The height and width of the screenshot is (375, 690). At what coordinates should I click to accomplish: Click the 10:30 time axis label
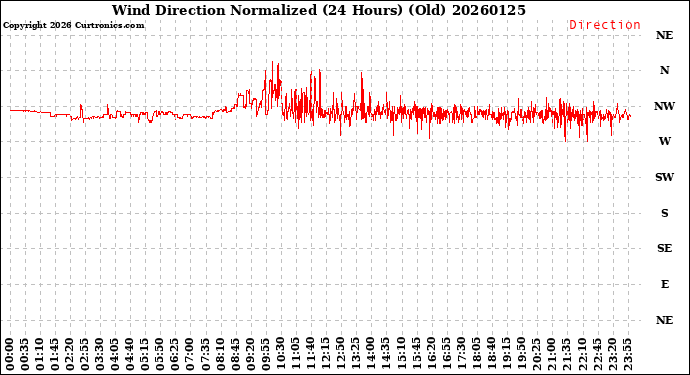click(281, 355)
